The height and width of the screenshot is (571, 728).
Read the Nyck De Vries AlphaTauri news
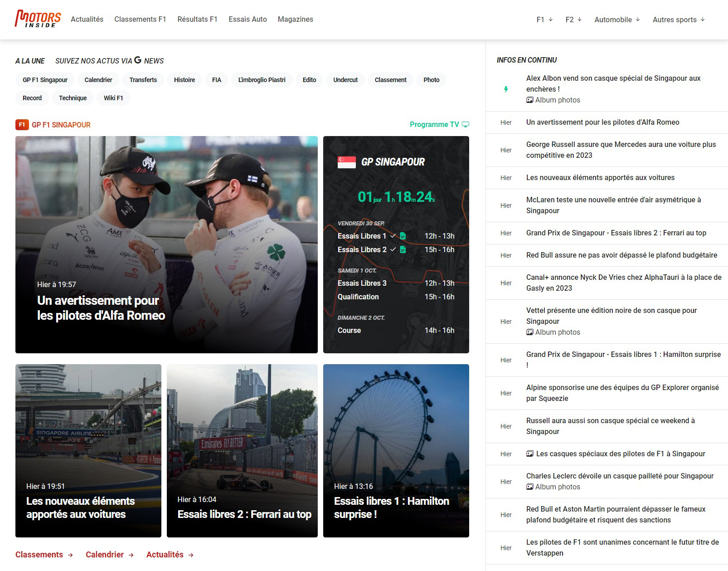click(623, 283)
